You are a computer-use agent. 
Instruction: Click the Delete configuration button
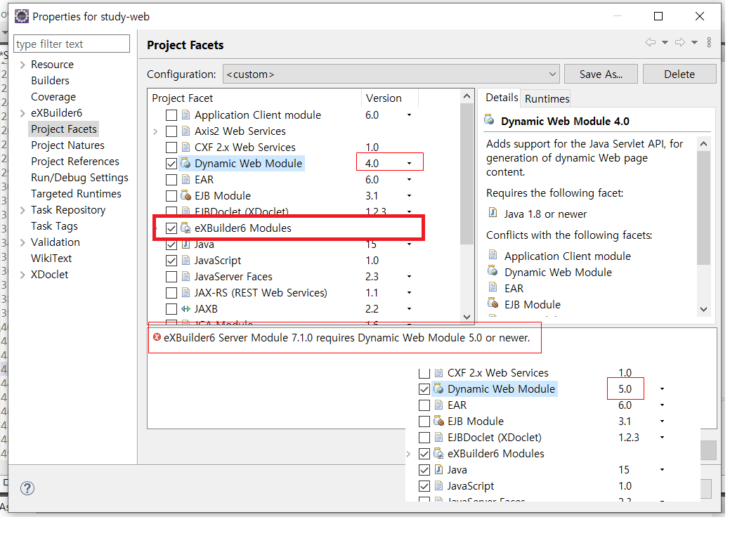[679, 74]
